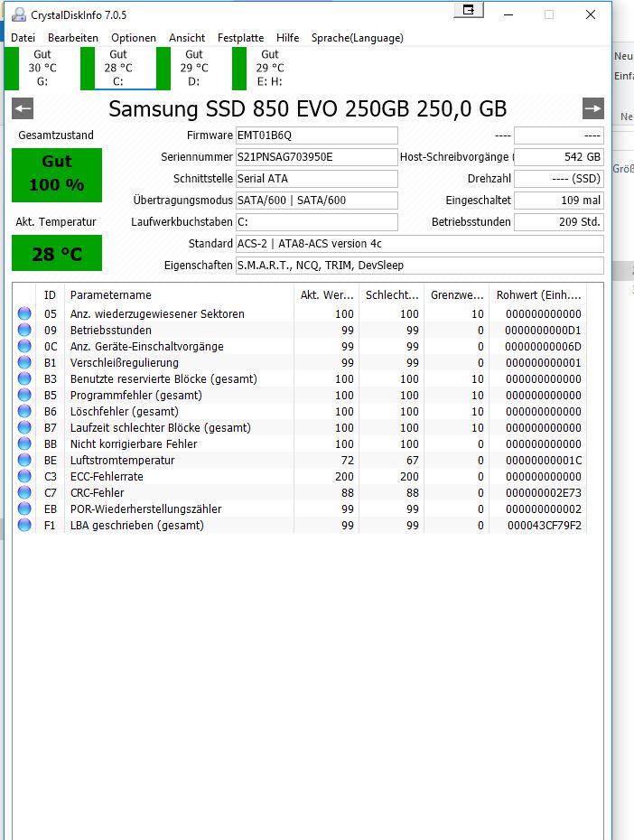Click the Host-Schreibvorgänge value 542 GB
This screenshot has height=840, width=634.
559,157
